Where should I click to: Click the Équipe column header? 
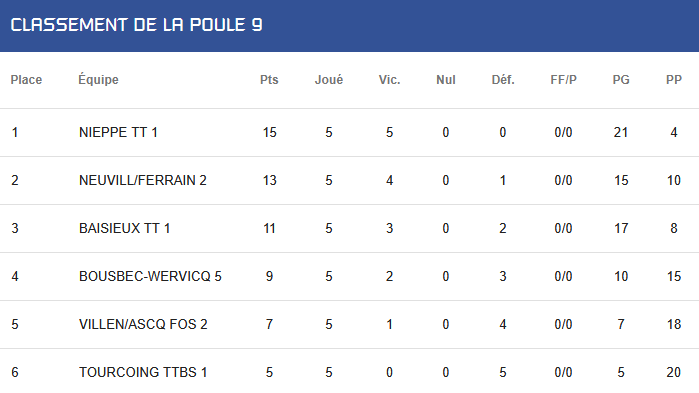click(x=99, y=79)
